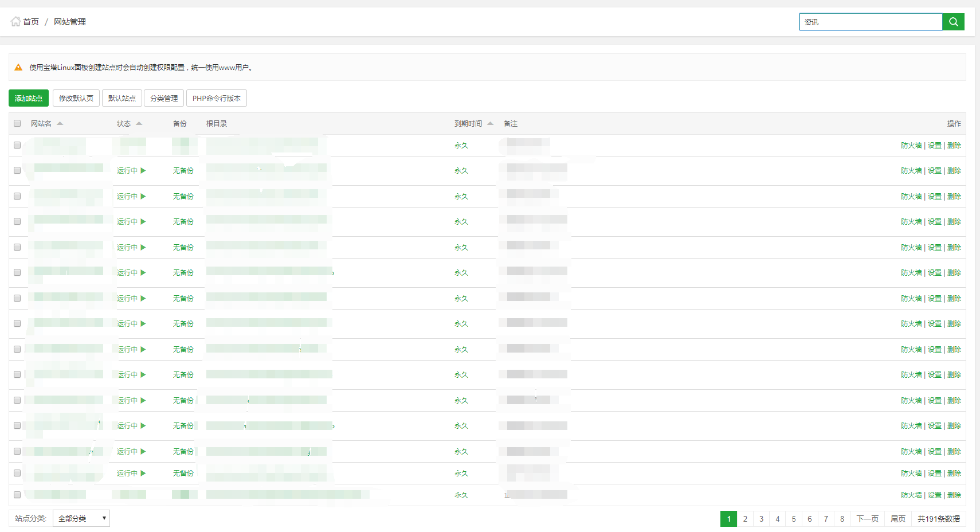
Task: Open 分类管理
Action: coord(164,98)
